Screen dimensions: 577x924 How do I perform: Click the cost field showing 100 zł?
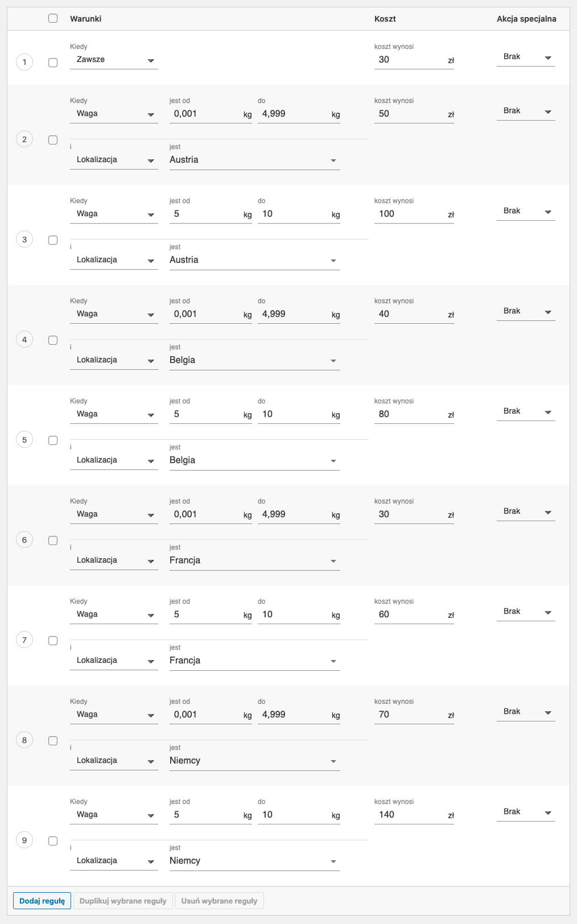click(414, 214)
